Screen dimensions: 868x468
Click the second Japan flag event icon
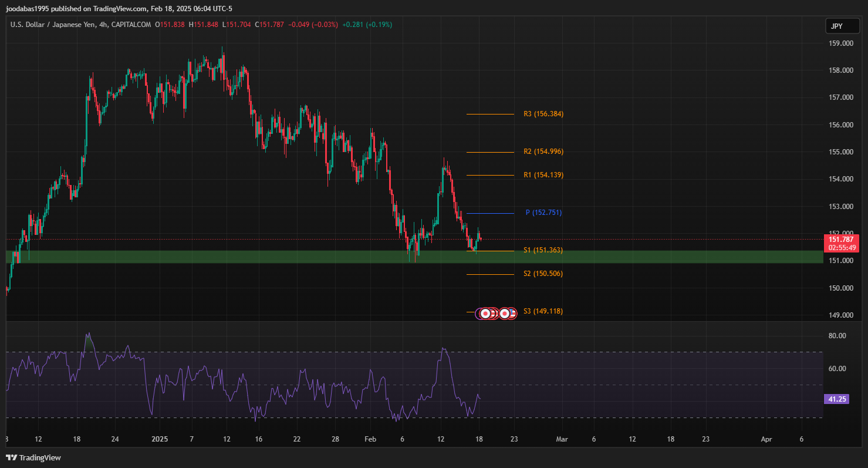(504, 314)
